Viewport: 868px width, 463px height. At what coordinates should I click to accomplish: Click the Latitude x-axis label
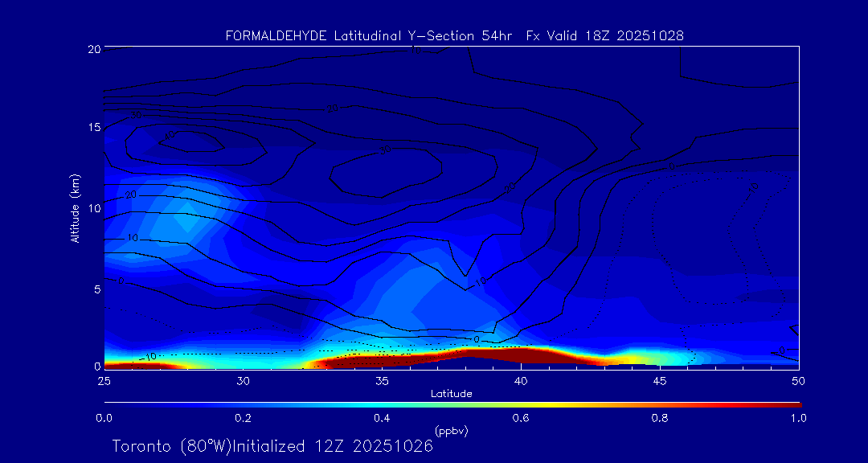450,394
